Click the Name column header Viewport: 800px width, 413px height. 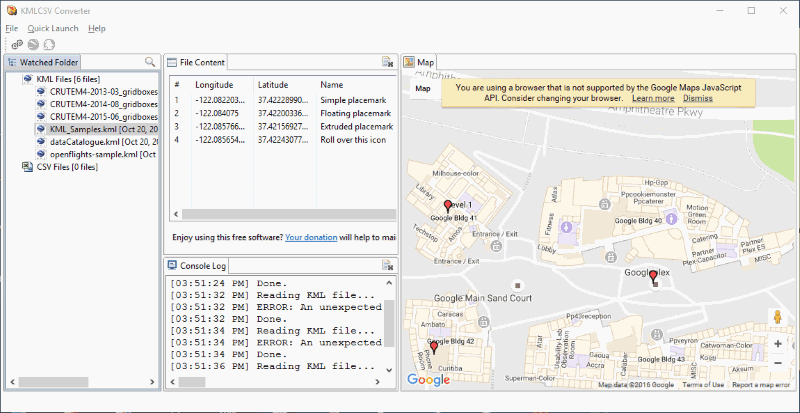pyautogui.click(x=332, y=85)
